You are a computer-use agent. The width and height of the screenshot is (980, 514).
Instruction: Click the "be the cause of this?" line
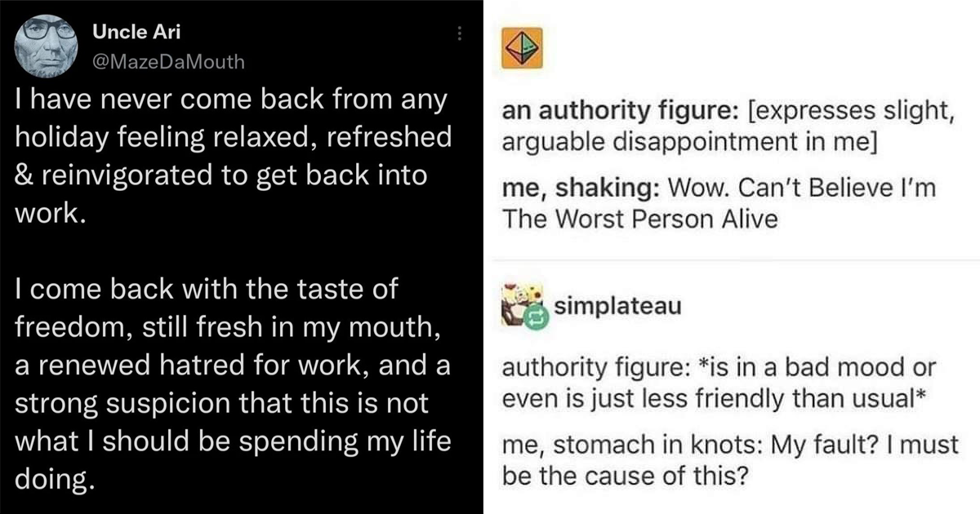click(625, 475)
